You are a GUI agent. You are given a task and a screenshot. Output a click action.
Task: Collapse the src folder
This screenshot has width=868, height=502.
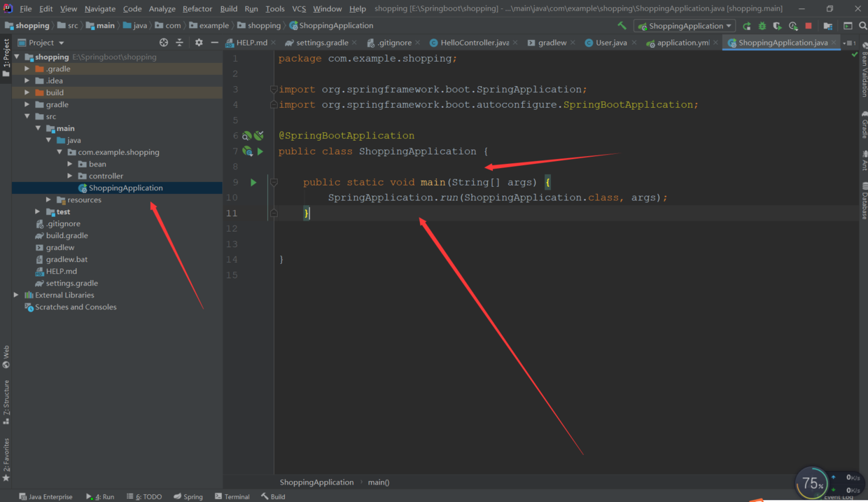click(27, 116)
